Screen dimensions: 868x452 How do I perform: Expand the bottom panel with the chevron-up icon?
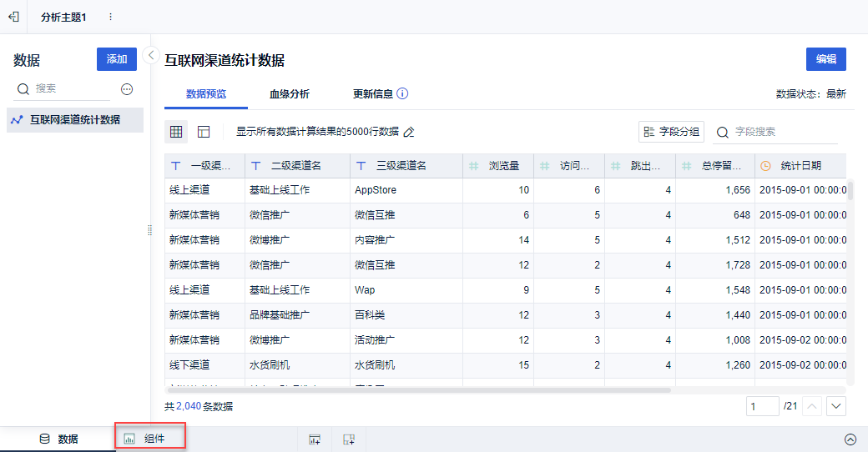tap(850, 439)
